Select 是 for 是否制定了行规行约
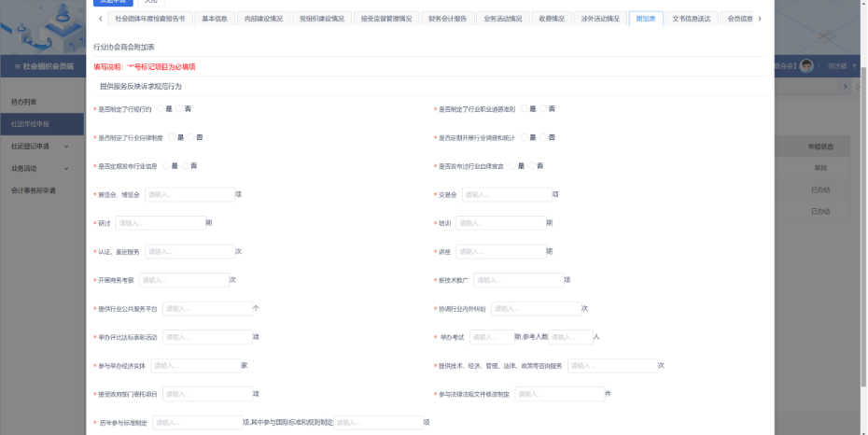Image resolution: width=868 pixels, height=435 pixels. pos(161,109)
